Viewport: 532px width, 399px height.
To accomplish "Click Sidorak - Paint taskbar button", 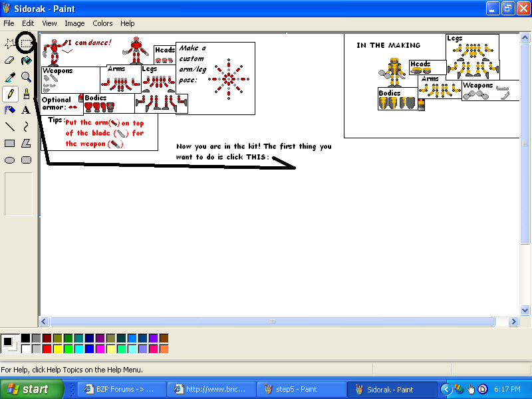I will pos(392,389).
